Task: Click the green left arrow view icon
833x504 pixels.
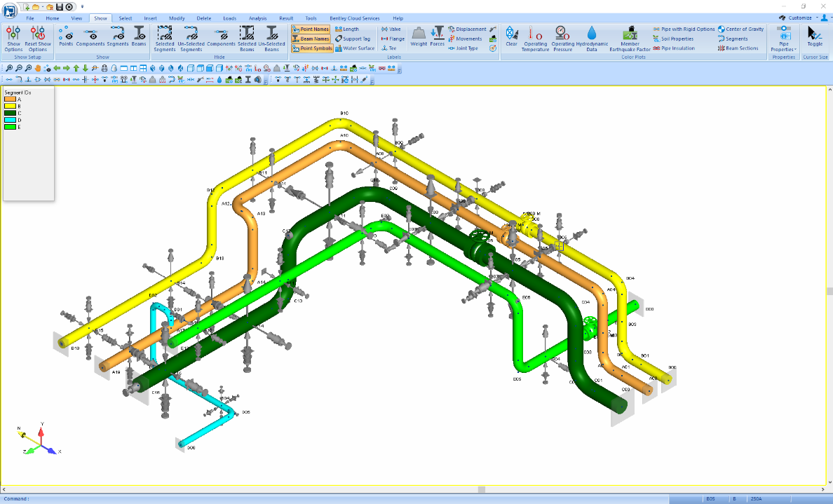Action: 57,69
